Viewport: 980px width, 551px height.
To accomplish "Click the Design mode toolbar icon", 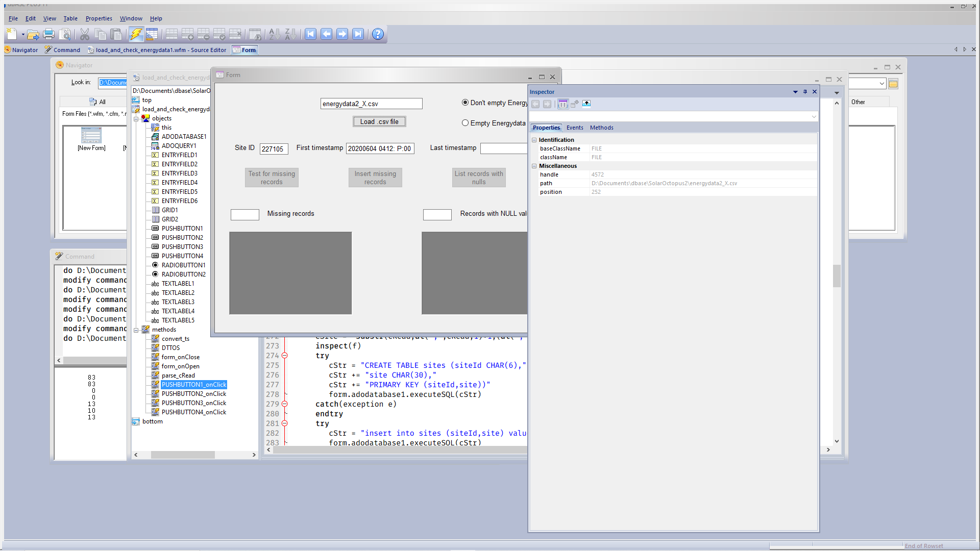I will (152, 34).
